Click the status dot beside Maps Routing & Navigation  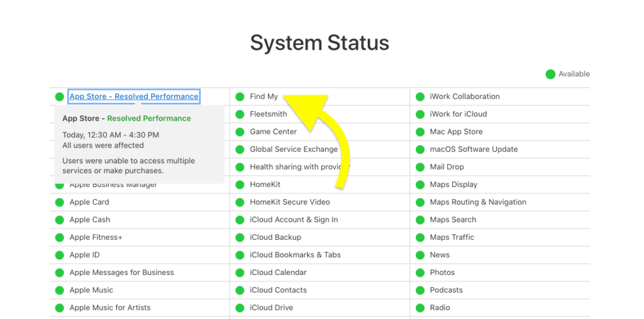[419, 203]
